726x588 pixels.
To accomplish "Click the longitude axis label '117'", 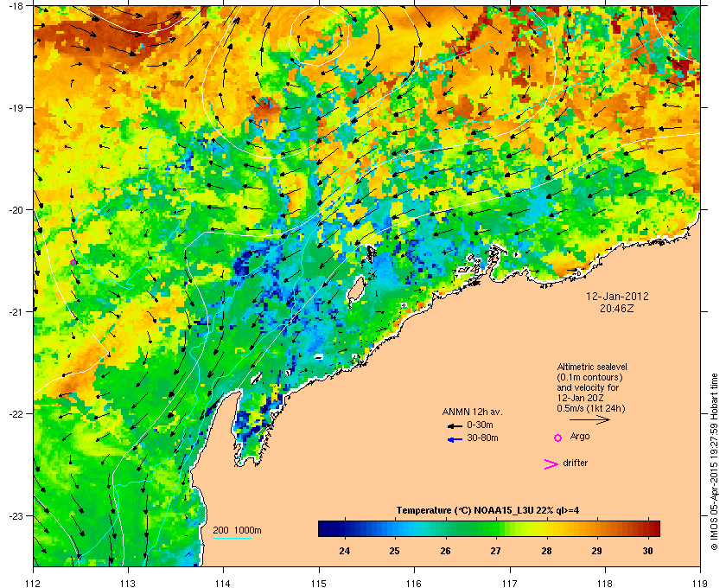I will [x=510, y=584].
